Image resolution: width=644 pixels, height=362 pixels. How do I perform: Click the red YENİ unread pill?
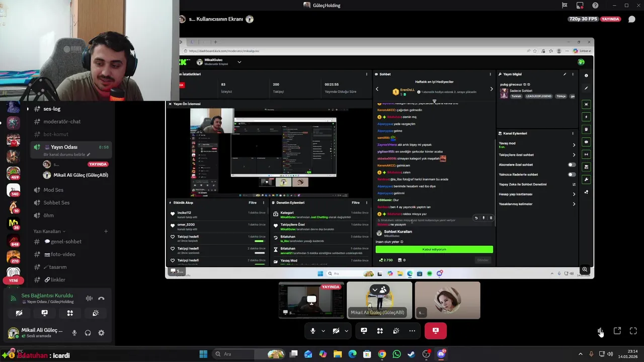click(x=14, y=281)
